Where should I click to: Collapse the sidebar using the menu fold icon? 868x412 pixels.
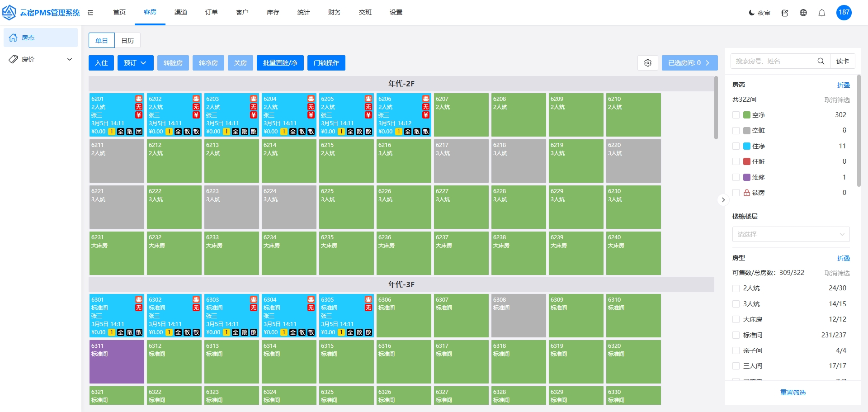point(90,13)
